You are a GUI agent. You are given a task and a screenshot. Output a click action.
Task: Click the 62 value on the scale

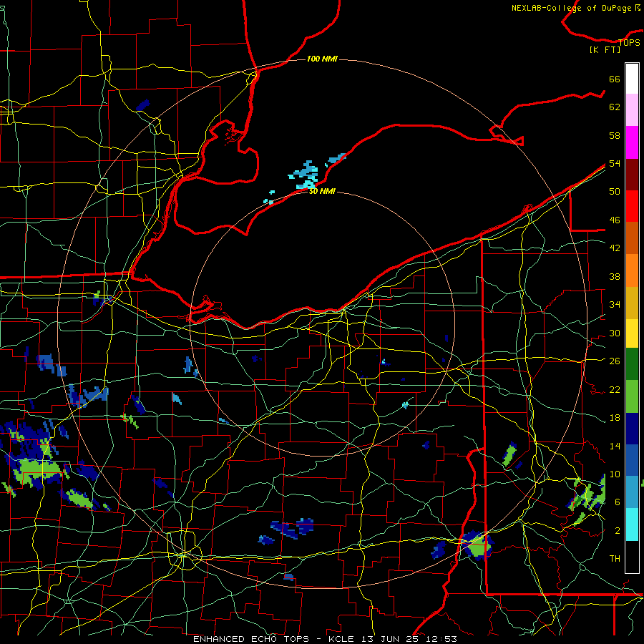(x=615, y=107)
